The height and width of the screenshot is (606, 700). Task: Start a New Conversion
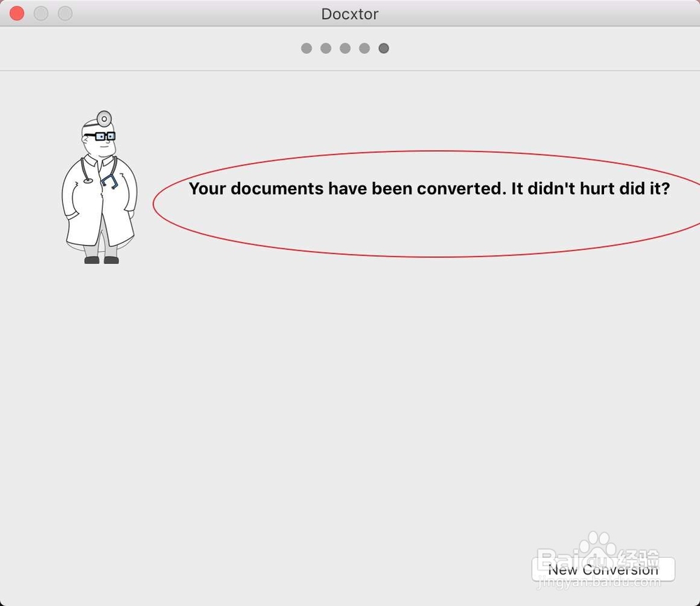(603, 570)
